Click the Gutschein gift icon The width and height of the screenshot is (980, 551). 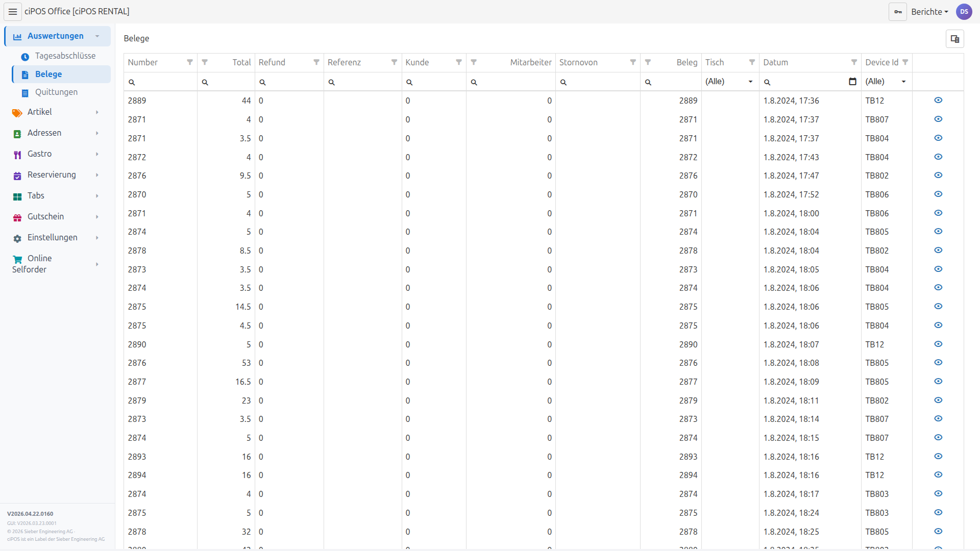[x=17, y=217]
